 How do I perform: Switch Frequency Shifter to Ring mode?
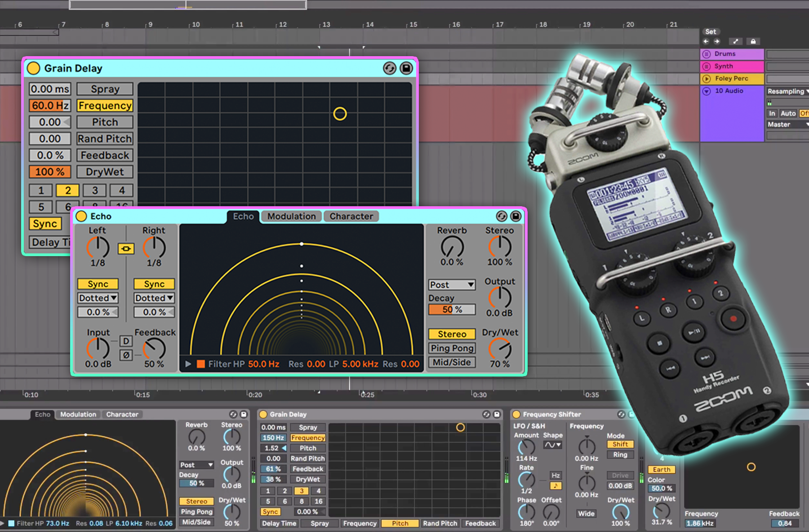pyautogui.click(x=620, y=455)
